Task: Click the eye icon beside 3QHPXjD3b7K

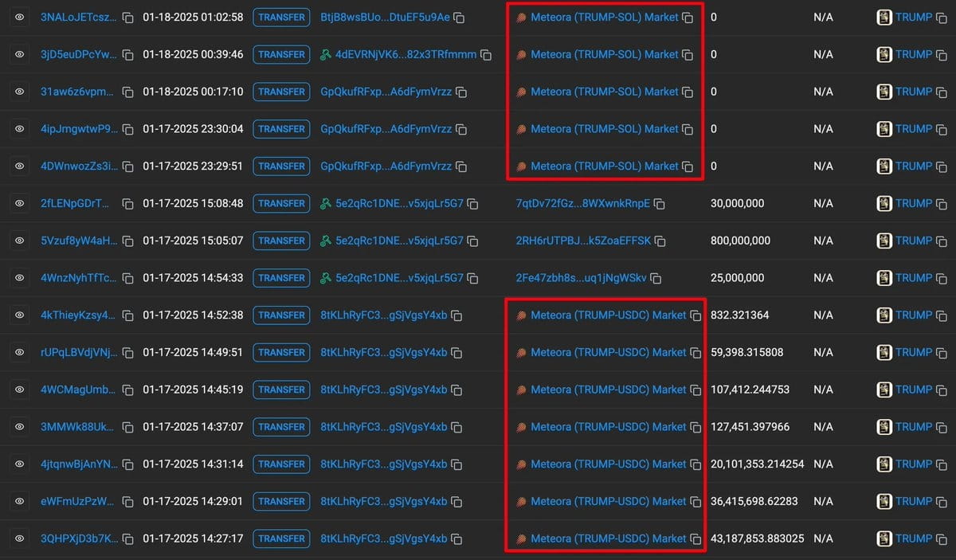Action: [19, 538]
